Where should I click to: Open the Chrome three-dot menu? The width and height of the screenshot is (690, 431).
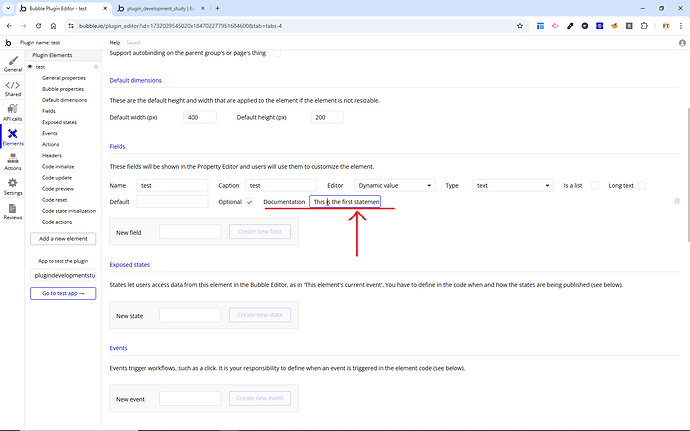[681, 26]
